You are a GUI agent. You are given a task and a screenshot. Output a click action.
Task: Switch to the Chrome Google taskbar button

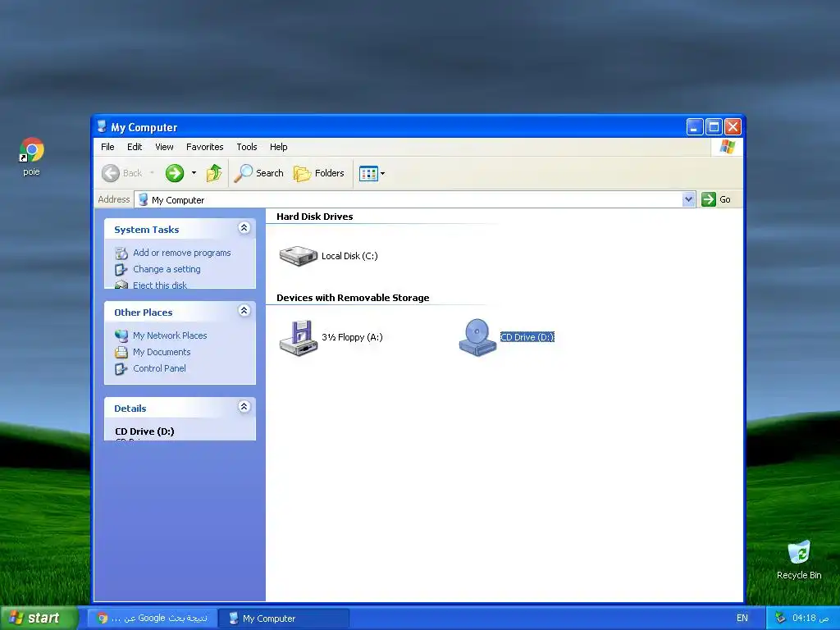152,619
